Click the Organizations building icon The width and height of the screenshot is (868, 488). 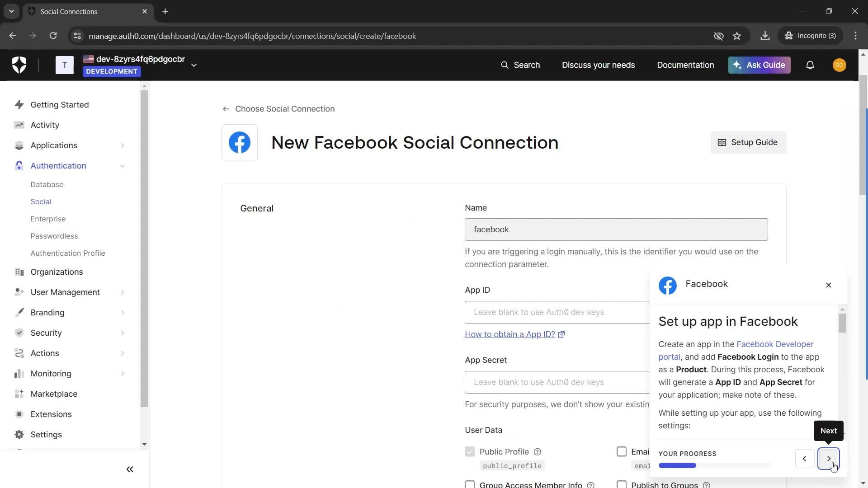19,272
